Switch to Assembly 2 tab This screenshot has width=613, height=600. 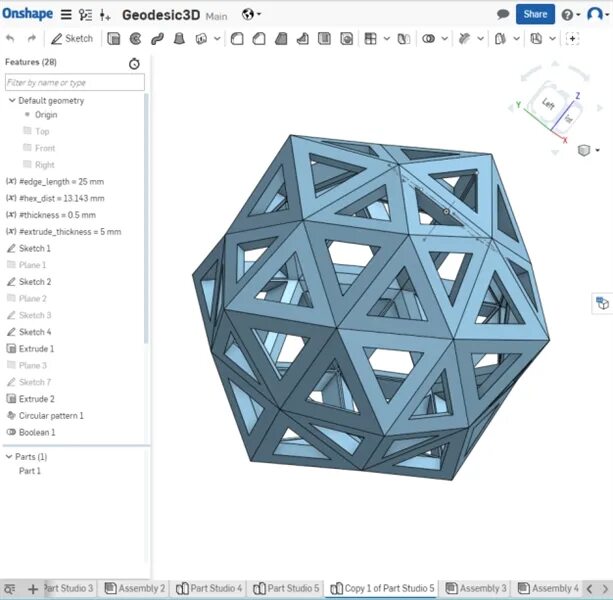click(x=135, y=588)
